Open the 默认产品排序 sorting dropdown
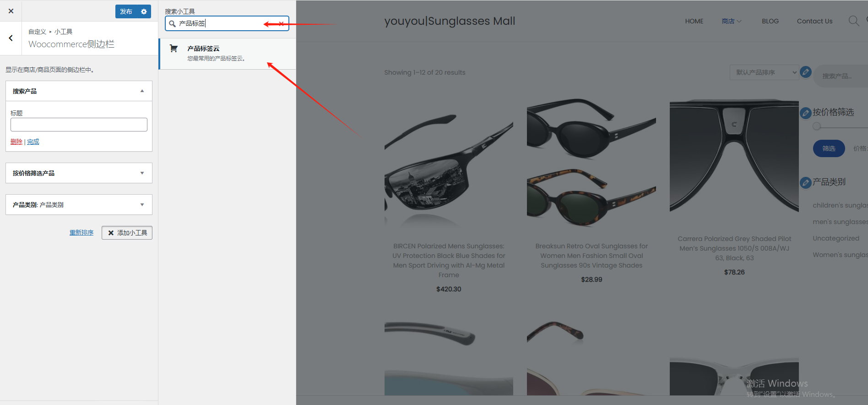Image resolution: width=868 pixels, height=405 pixels. coord(764,72)
